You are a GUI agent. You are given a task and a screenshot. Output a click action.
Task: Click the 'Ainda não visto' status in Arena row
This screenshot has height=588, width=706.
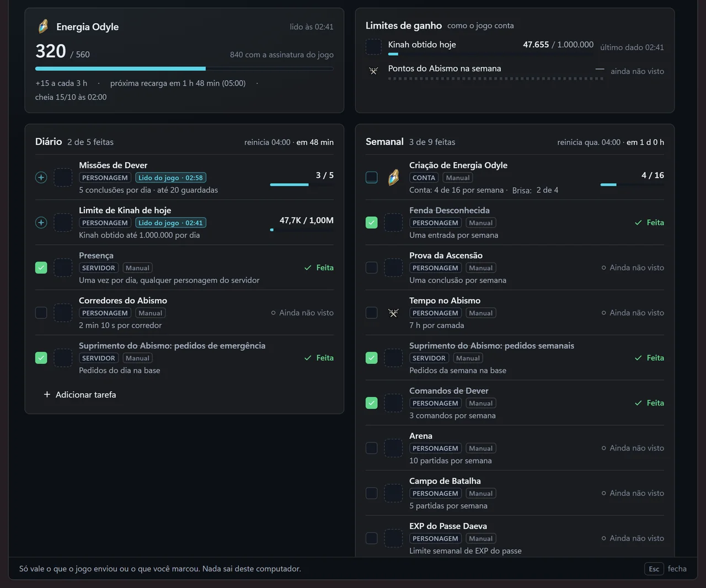tap(633, 448)
